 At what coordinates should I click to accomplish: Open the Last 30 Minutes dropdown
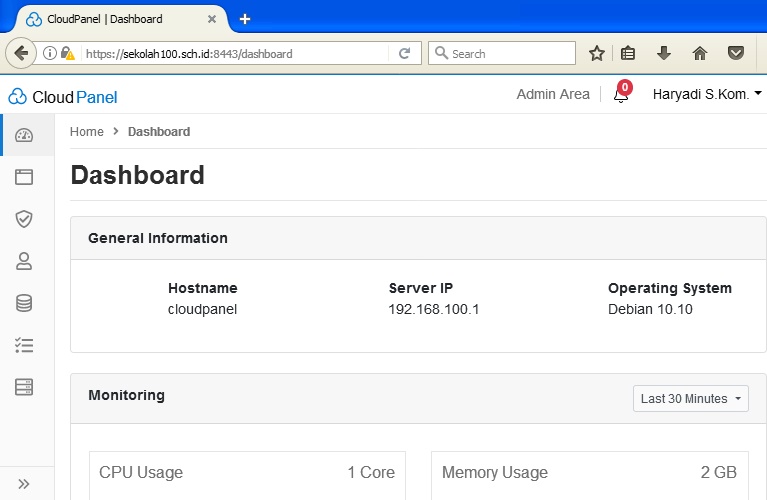click(692, 398)
